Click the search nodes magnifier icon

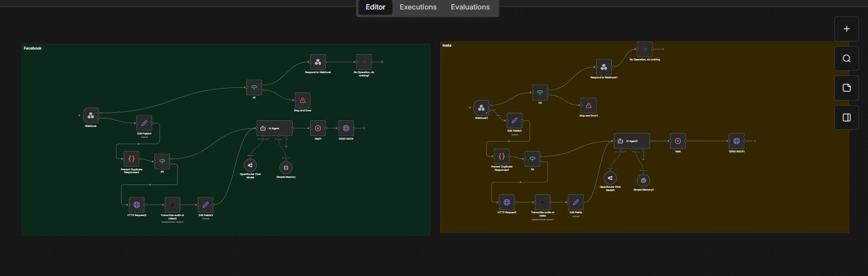pyautogui.click(x=846, y=59)
